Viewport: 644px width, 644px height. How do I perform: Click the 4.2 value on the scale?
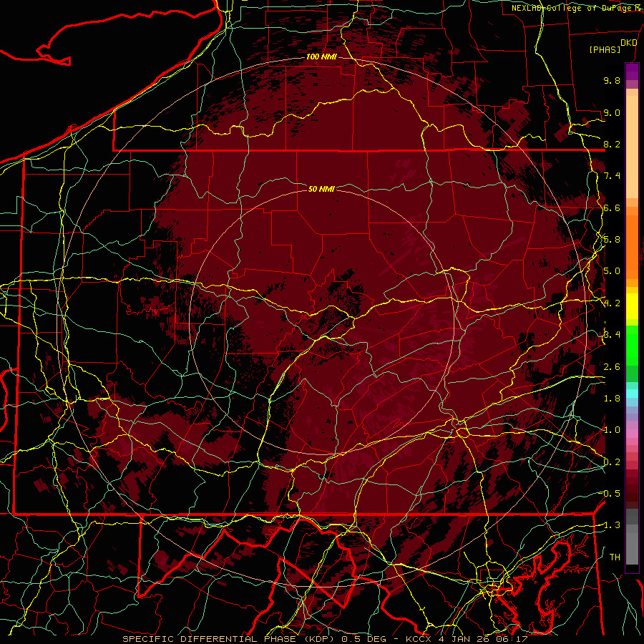pos(612,303)
